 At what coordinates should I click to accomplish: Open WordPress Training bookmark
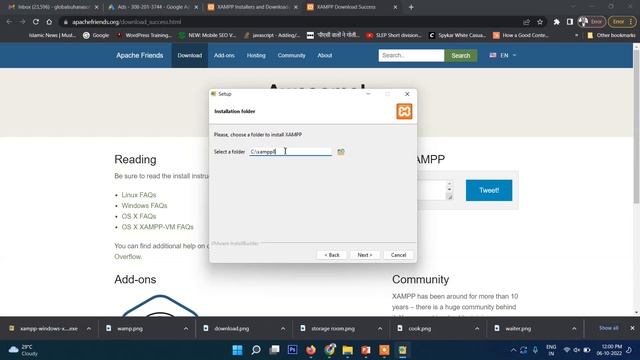click(144, 36)
